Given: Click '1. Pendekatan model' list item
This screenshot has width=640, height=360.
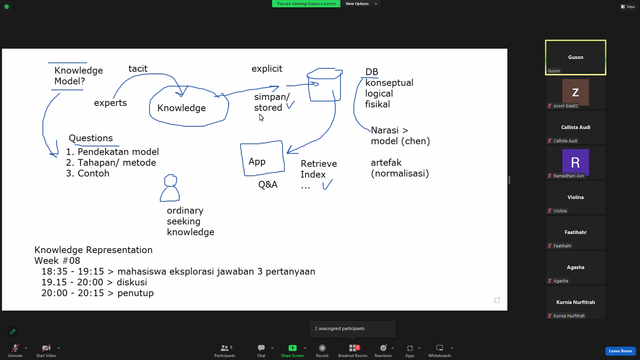Looking at the screenshot, I should coord(113,152).
